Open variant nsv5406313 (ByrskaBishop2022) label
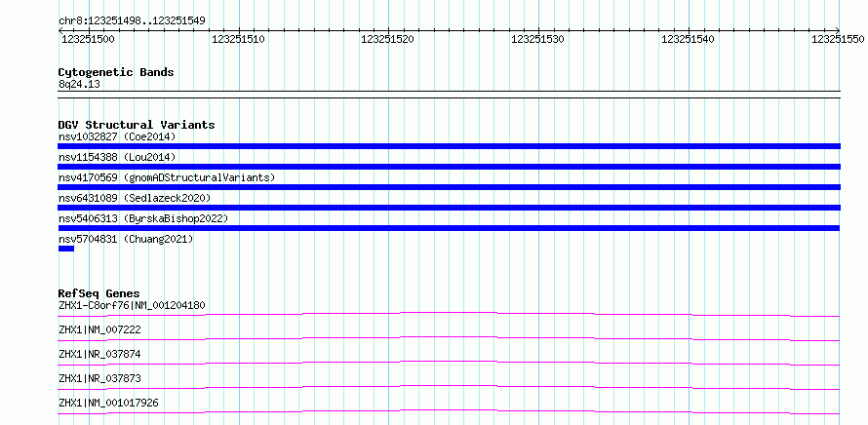 143,218
